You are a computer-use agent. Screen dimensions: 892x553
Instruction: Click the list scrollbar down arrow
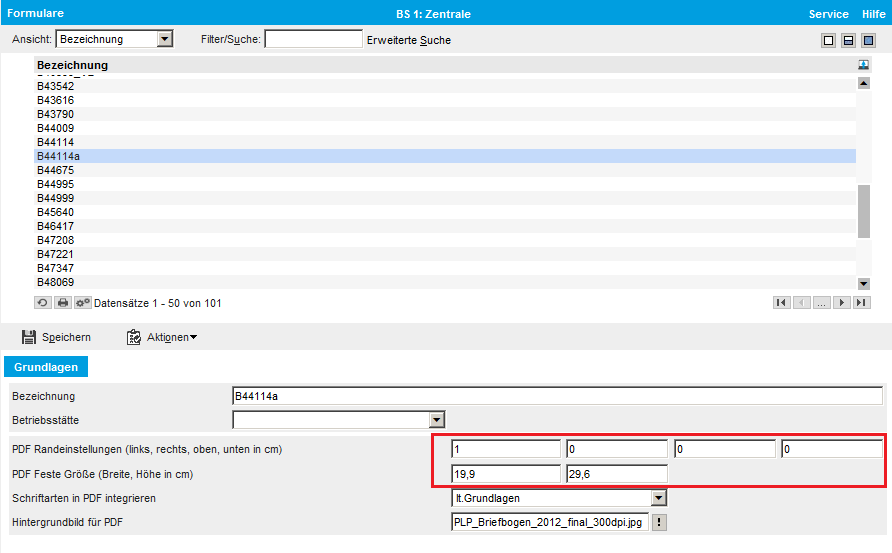[x=863, y=283]
